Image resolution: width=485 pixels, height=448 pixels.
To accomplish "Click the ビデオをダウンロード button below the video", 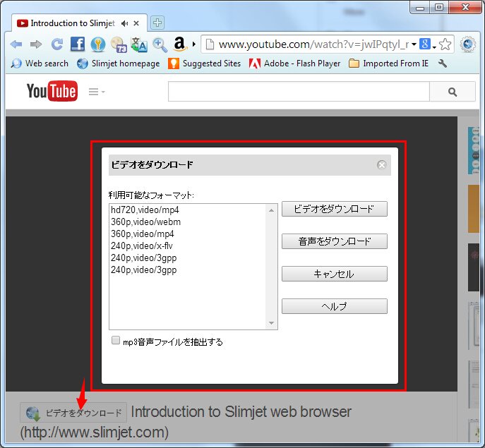I will point(73,413).
